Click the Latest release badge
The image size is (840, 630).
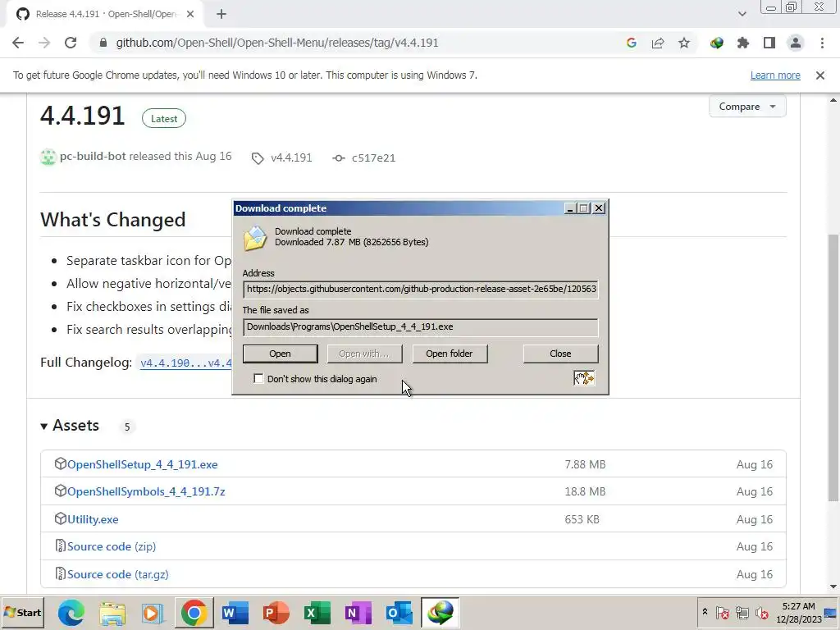click(x=164, y=119)
